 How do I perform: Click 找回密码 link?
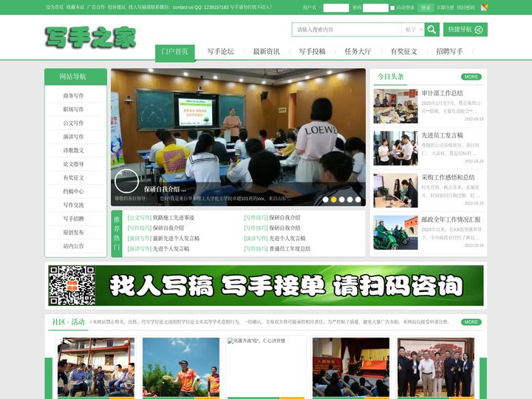pos(465,7)
